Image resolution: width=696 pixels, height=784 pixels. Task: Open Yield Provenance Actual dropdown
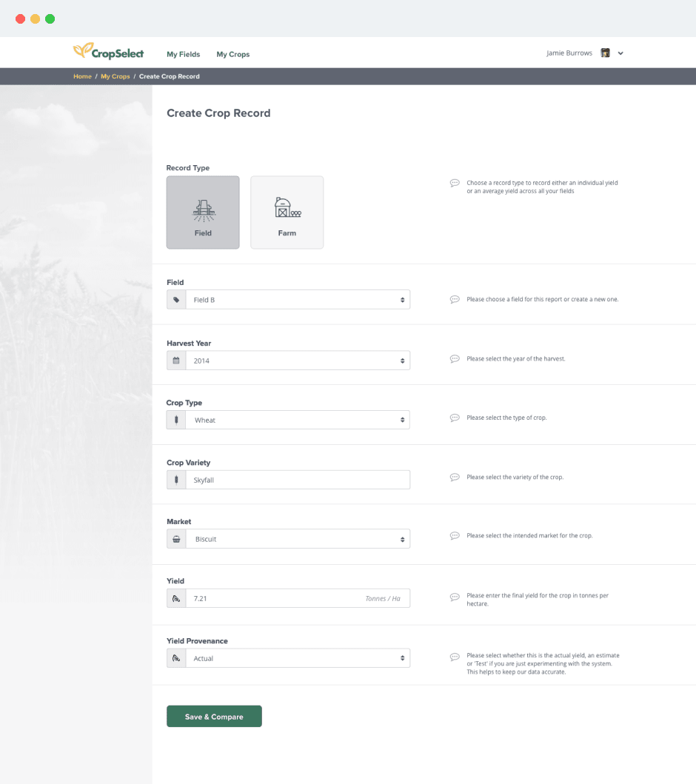pyautogui.click(x=298, y=658)
